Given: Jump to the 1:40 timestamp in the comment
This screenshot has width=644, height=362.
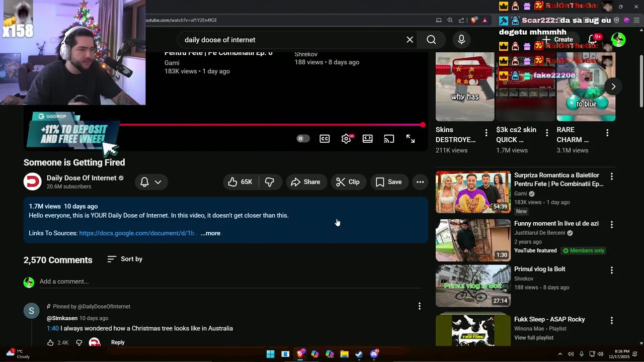Looking at the screenshot, I should [53, 328].
